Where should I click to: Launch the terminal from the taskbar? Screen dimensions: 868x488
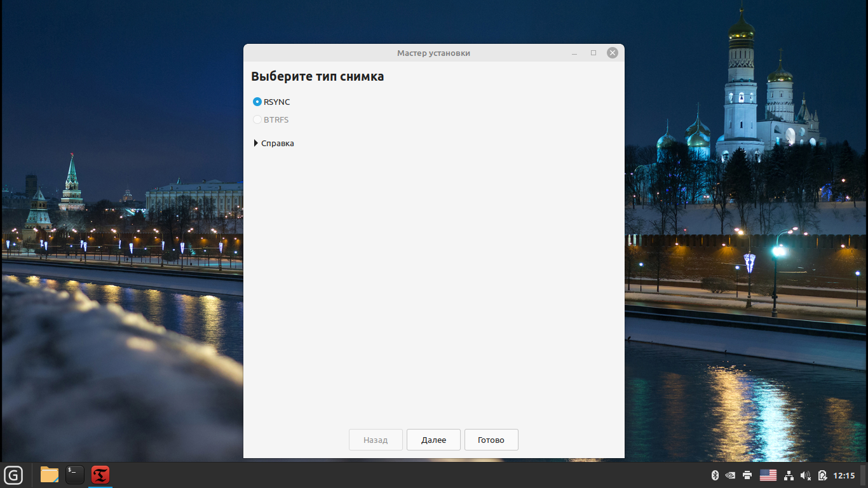click(x=75, y=475)
